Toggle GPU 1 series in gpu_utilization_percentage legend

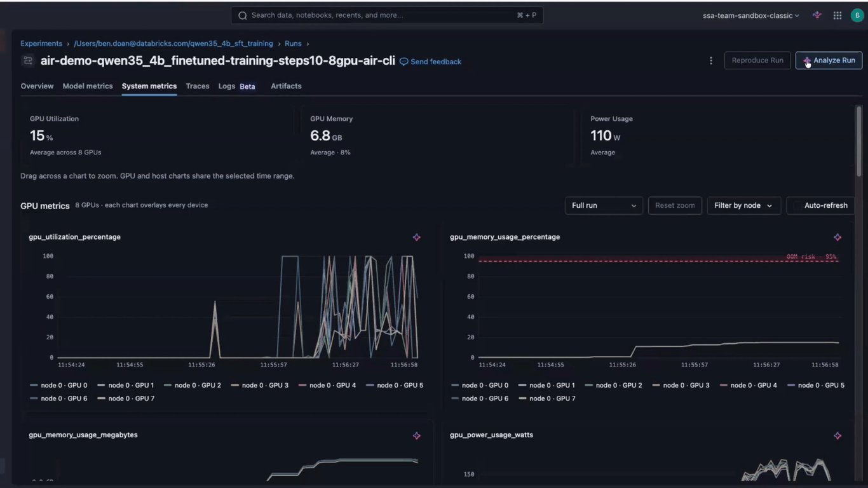(x=125, y=385)
